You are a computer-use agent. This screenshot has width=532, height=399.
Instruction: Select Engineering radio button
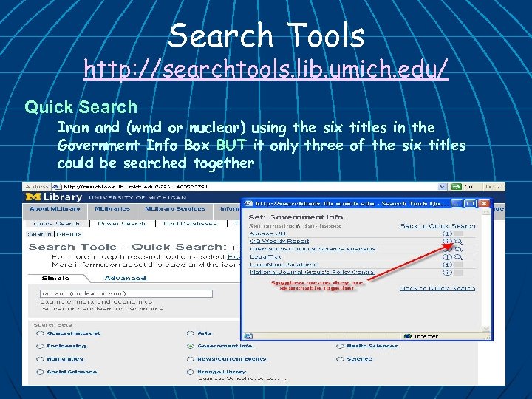coord(40,346)
